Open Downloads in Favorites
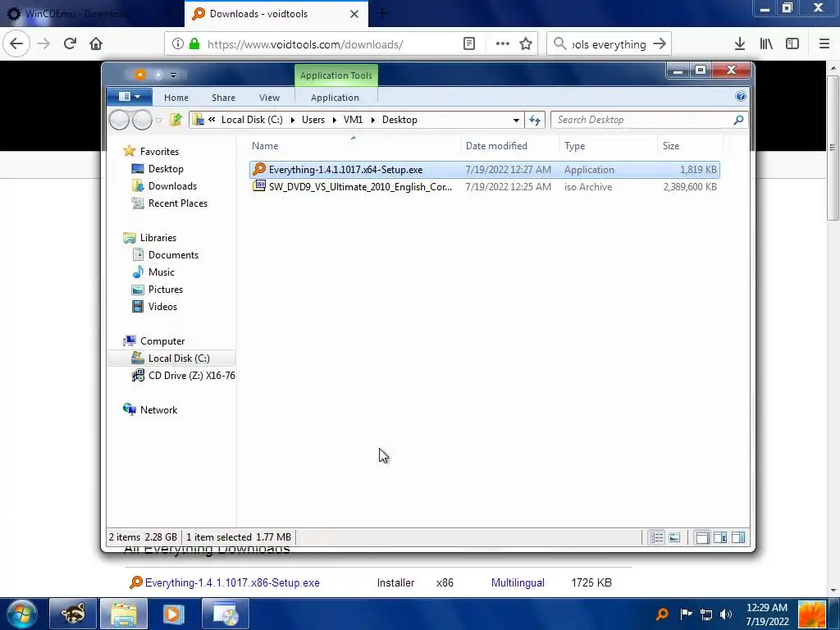Image resolution: width=840 pixels, height=630 pixels. pos(172,186)
